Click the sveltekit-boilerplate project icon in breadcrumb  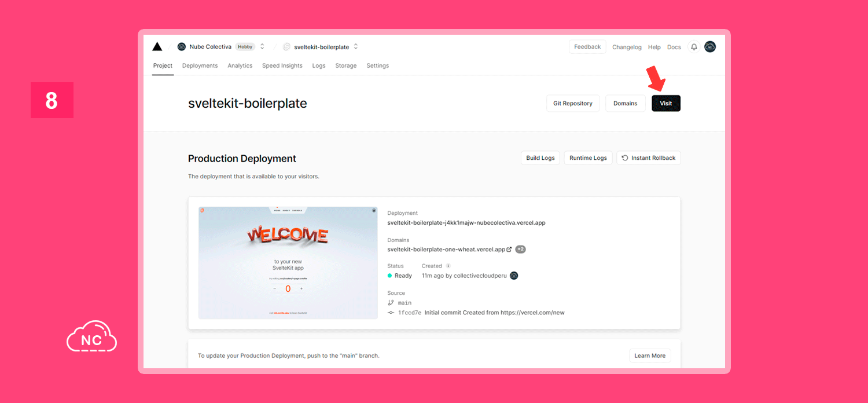pos(286,47)
